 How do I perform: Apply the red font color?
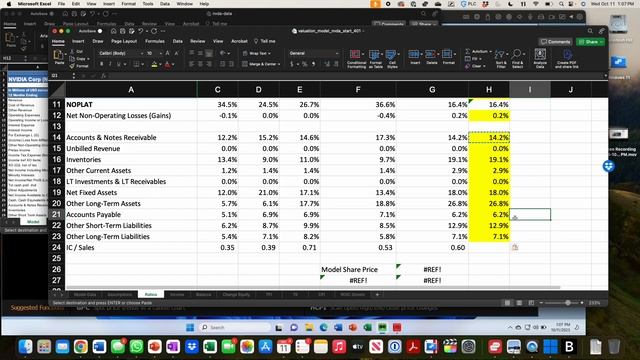(x=167, y=64)
